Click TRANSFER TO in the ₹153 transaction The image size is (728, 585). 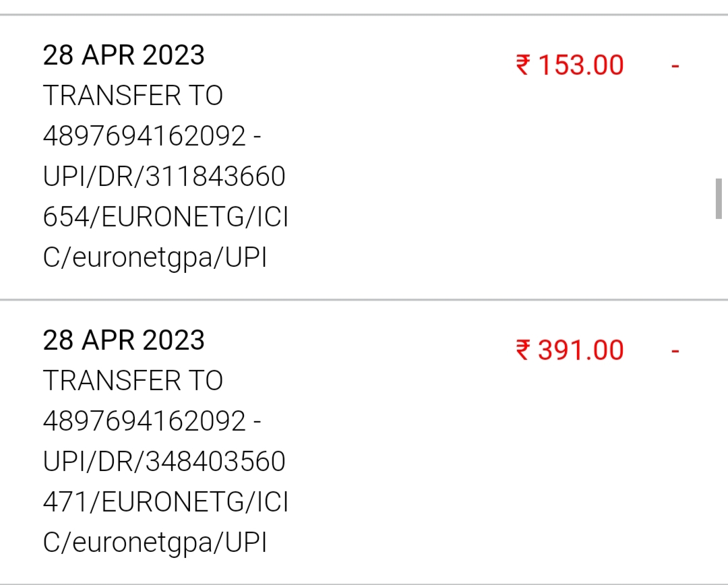(133, 96)
